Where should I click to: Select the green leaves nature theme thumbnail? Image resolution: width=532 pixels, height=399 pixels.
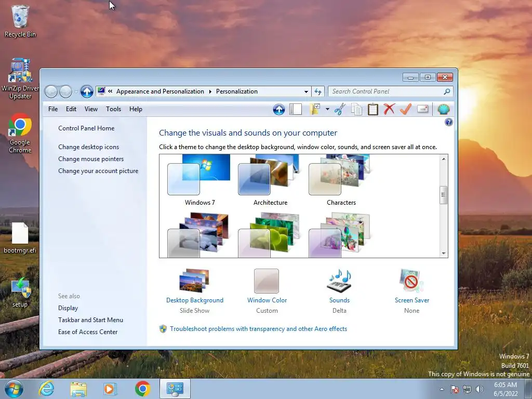[x=270, y=235]
